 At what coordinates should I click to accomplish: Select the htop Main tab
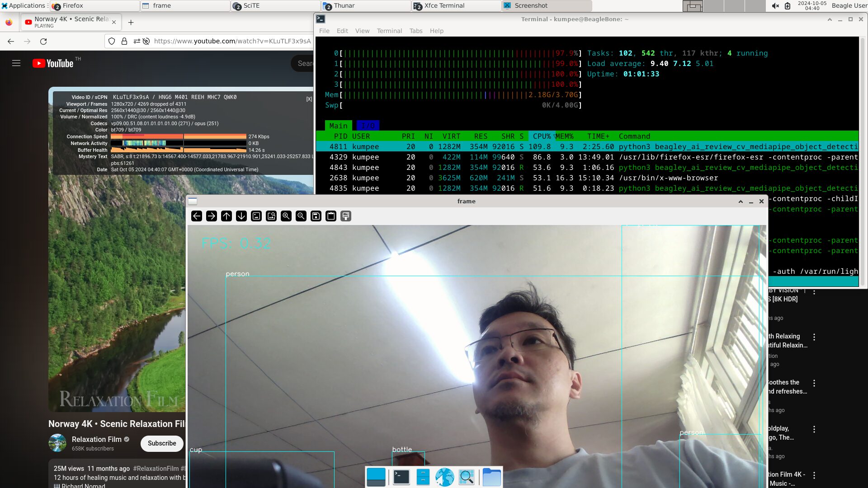338,126
